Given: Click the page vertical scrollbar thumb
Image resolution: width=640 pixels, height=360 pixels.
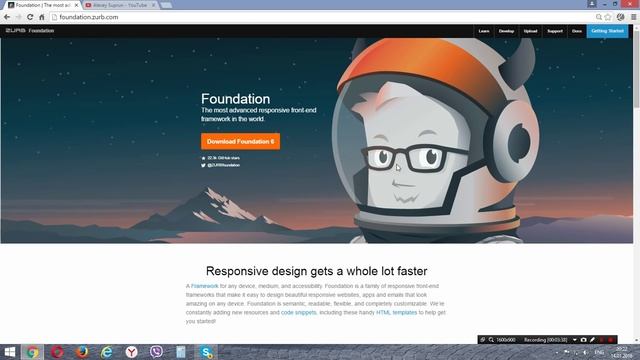Looking at the screenshot, I should (636, 69).
